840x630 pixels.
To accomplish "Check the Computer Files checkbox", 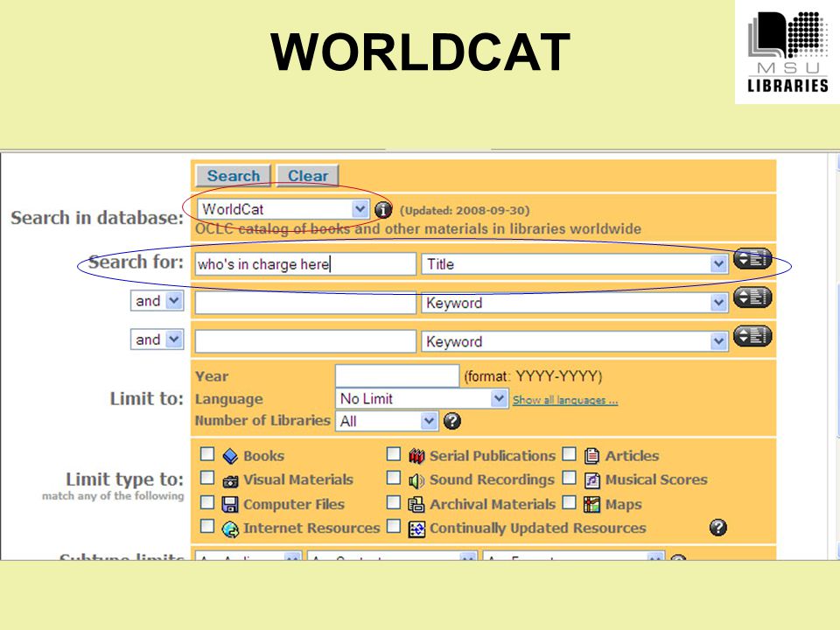I will pyautogui.click(x=207, y=502).
